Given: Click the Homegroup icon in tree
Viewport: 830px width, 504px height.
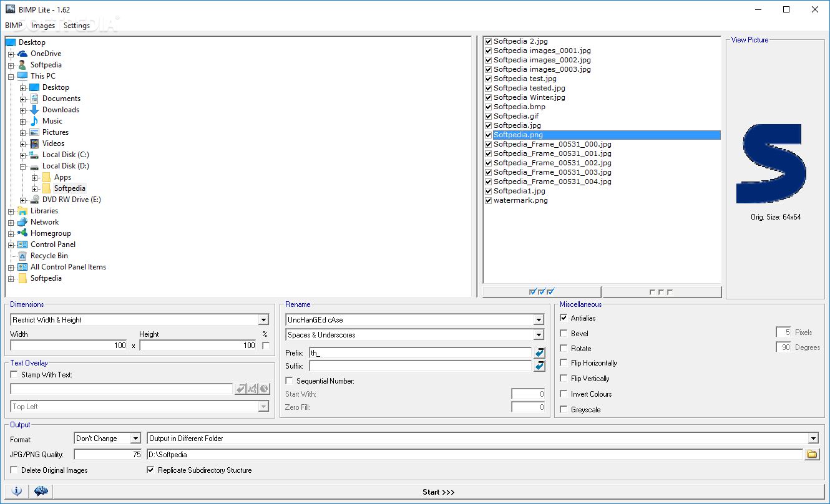Looking at the screenshot, I should coord(22,233).
